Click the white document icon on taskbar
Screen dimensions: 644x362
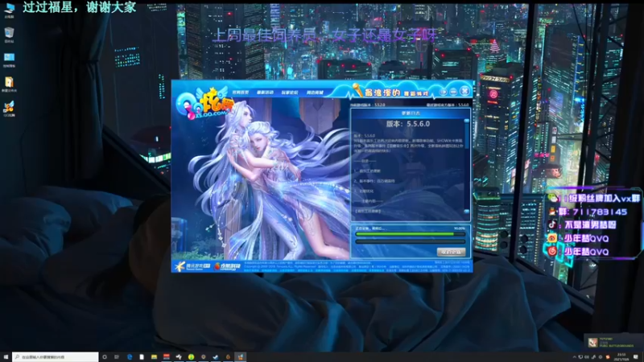pyautogui.click(x=142, y=357)
